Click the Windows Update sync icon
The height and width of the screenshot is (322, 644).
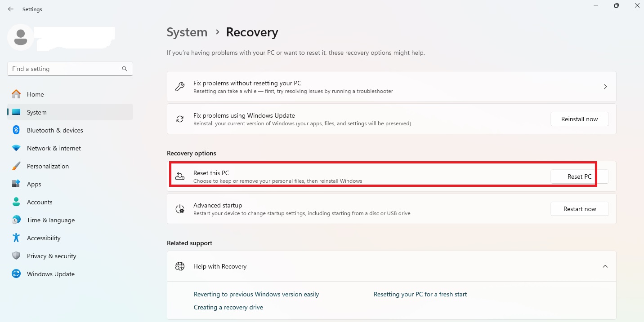(x=16, y=274)
